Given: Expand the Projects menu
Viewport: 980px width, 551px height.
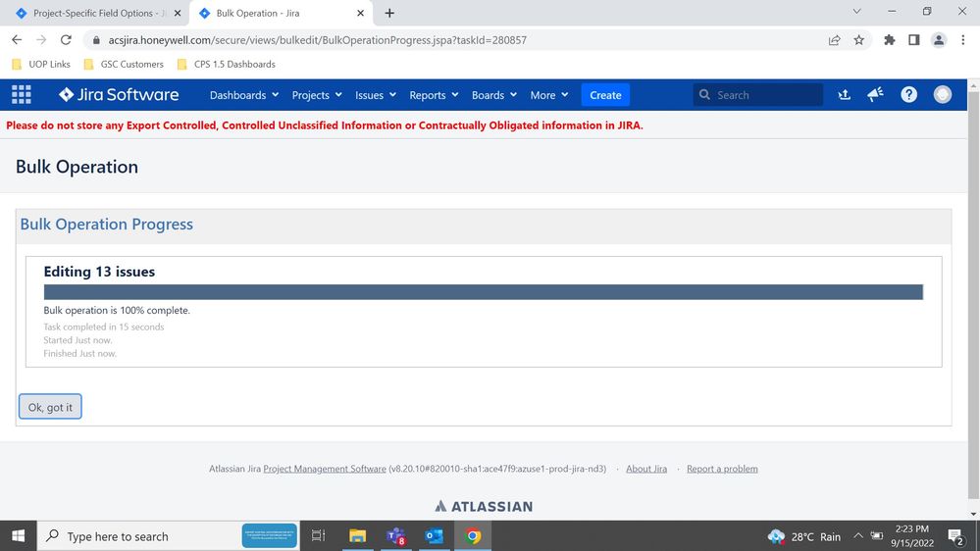Looking at the screenshot, I should click(x=317, y=95).
